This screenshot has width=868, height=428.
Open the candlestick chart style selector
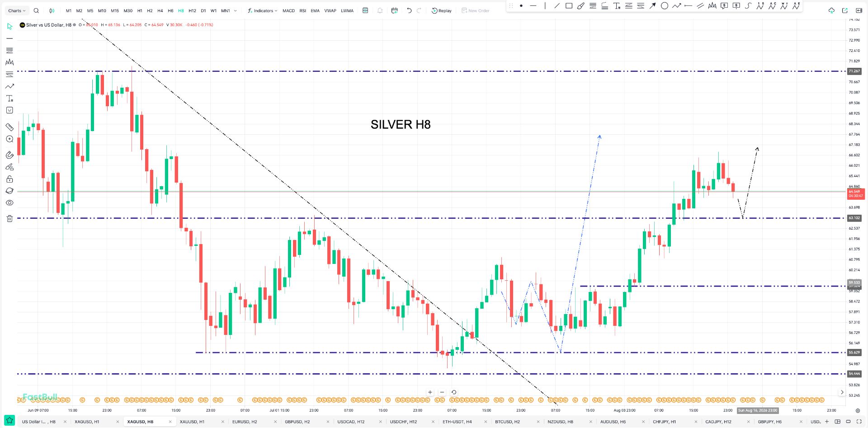click(52, 11)
